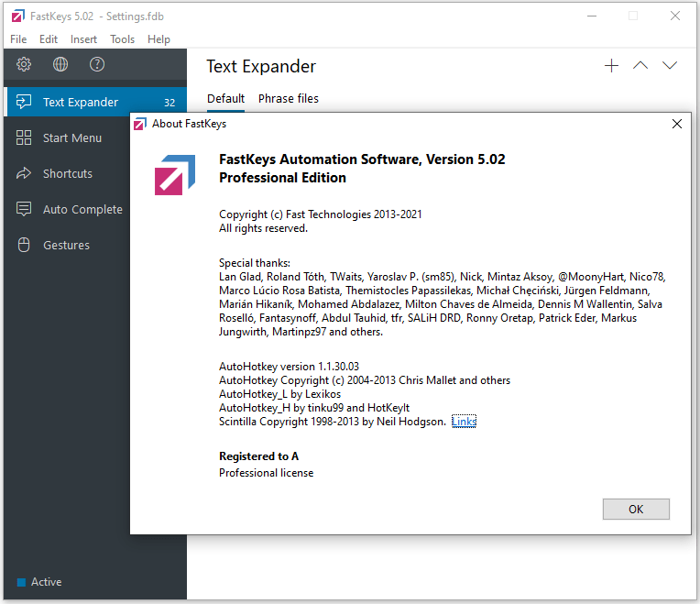This screenshot has height=604, width=700.
Task: Click the About FastKeys dialog title icon
Action: (x=140, y=124)
